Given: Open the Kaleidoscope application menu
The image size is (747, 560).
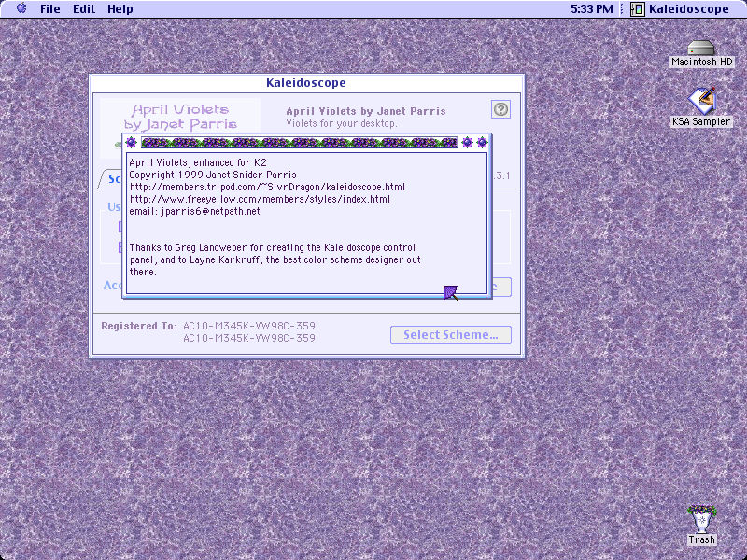Looking at the screenshot, I should [x=680, y=9].
